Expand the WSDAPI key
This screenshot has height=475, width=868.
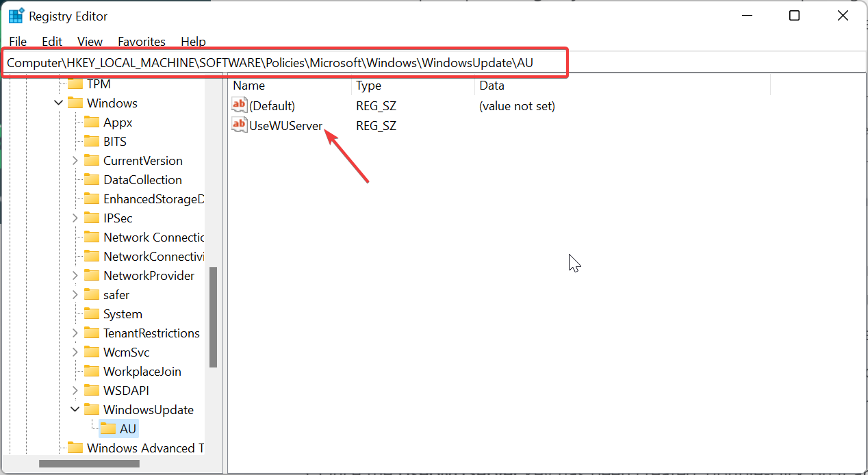[x=75, y=391]
